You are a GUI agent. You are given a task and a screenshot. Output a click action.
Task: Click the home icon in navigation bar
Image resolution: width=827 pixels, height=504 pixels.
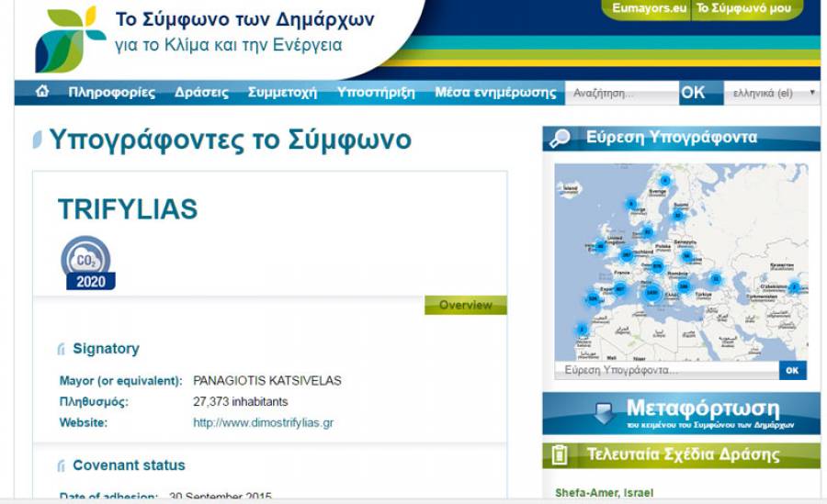pyautogui.click(x=41, y=92)
